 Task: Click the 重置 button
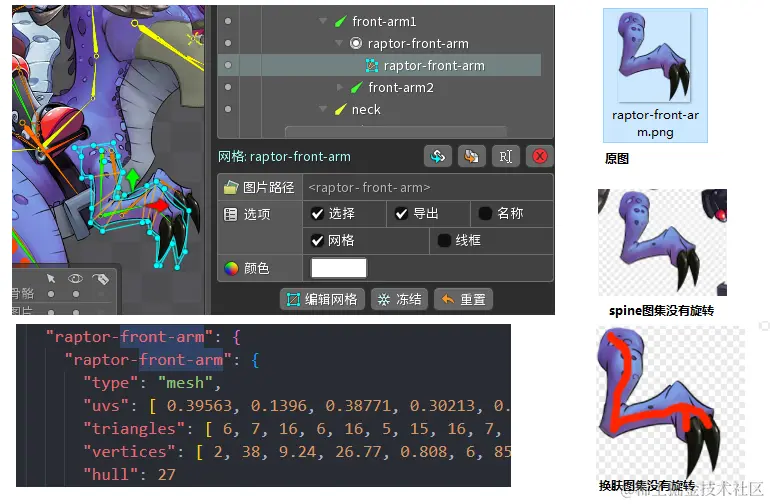(463, 299)
